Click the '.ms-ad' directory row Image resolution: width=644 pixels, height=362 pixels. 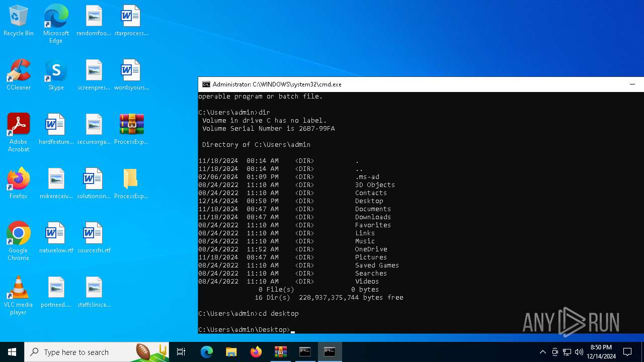[x=289, y=177]
